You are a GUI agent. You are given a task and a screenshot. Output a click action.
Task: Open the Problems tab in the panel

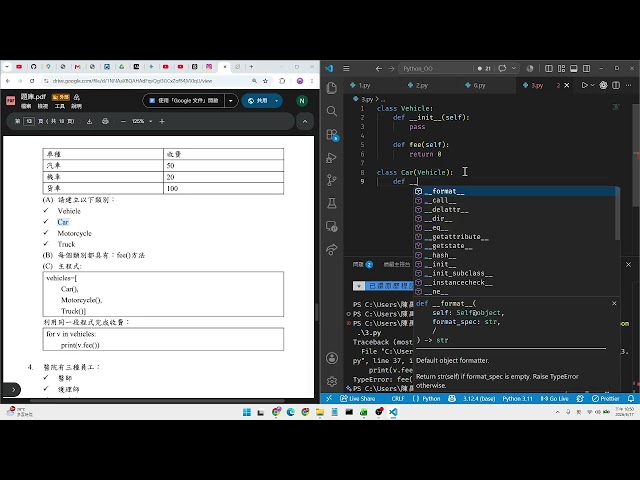coord(362,264)
